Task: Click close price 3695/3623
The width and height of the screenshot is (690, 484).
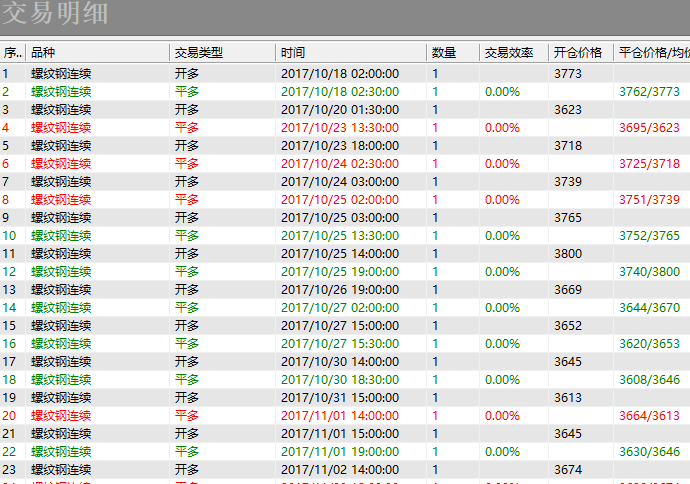Action: [x=650, y=128]
